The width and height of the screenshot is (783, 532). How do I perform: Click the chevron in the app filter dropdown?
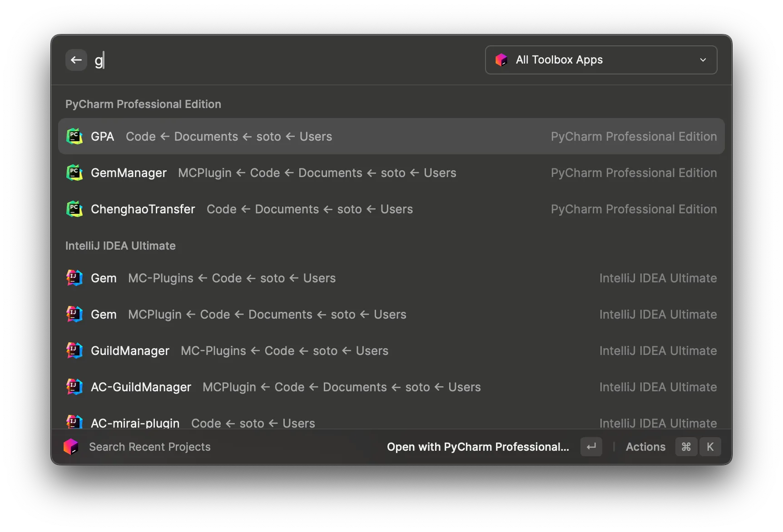point(703,60)
